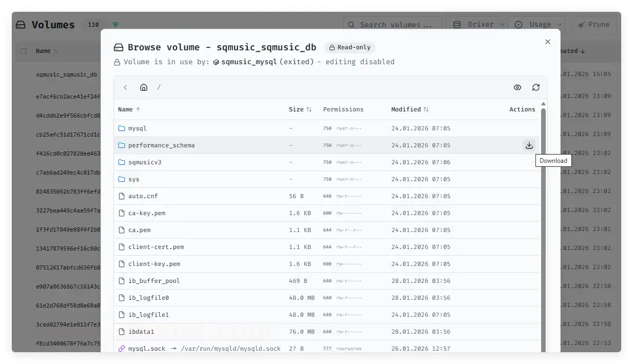Click the sys folder icon
The height and width of the screenshot is (364, 633).
(x=122, y=179)
